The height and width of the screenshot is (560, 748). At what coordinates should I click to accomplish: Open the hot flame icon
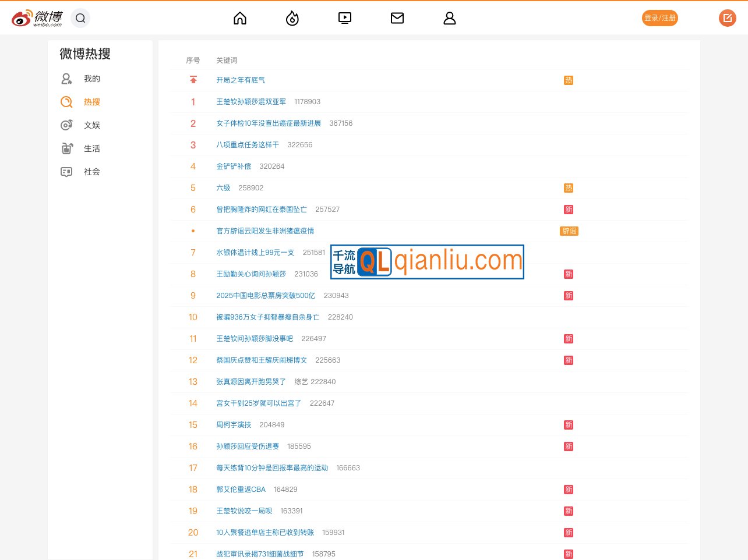[x=292, y=19]
